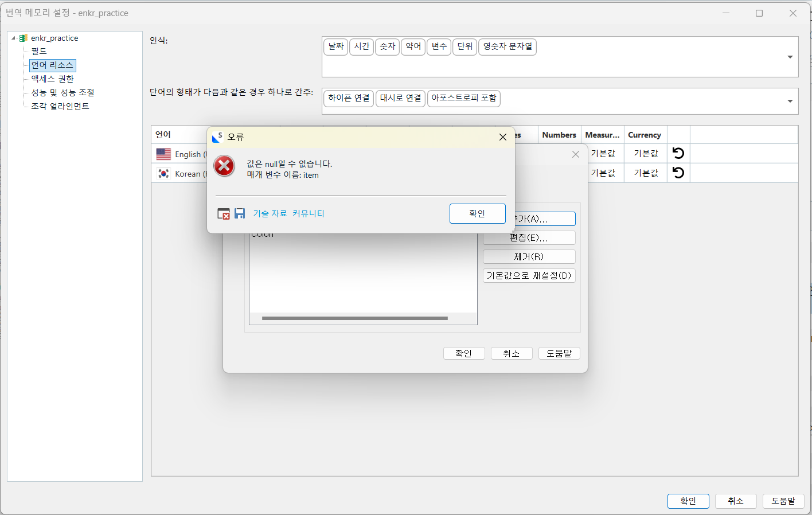Click the enkr_practice translation memory icon
Viewport: 812px width, 515px height.
tap(23, 38)
